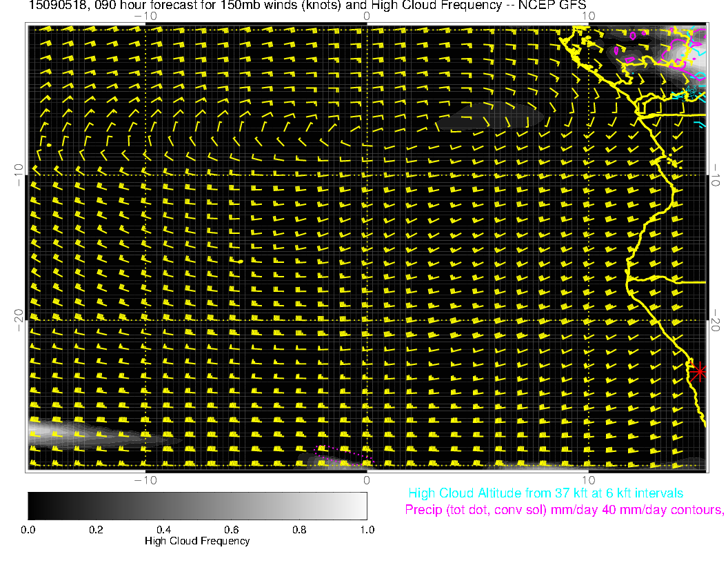Click the 0.6 colorbar tick label
This screenshot has height=563, width=728.
232,530
